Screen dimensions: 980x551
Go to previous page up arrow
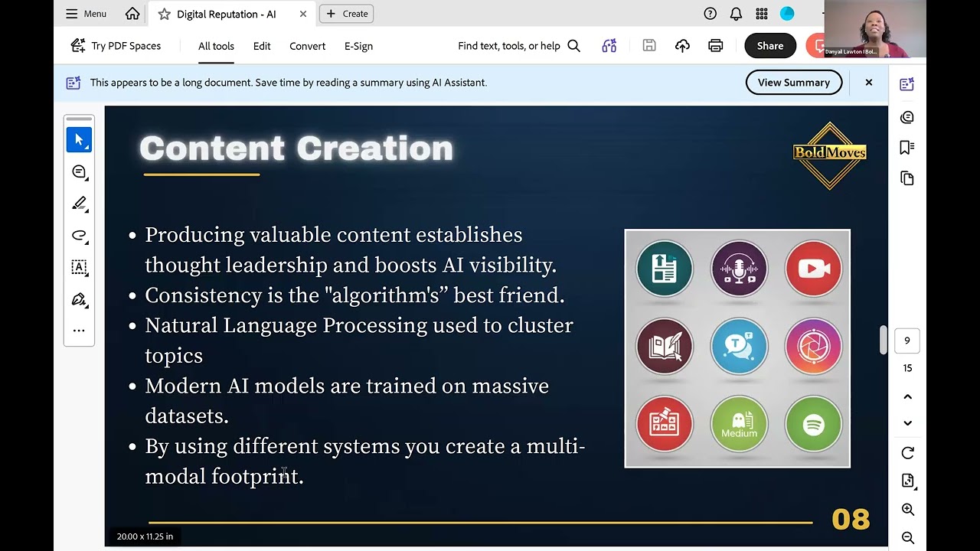click(908, 396)
